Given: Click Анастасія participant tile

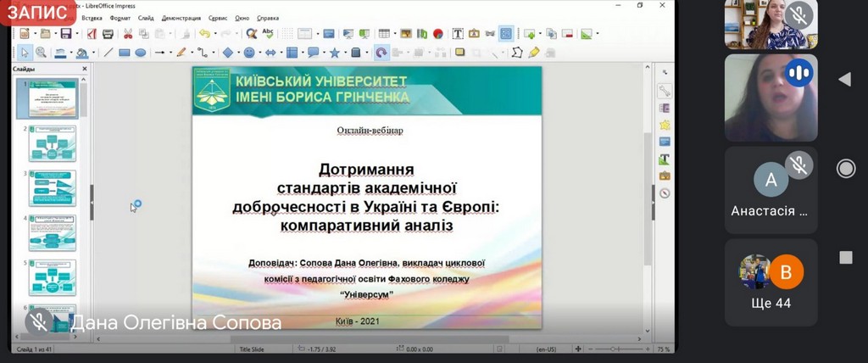Looking at the screenshot, I should pyautogui.click(x=771, y=190).
